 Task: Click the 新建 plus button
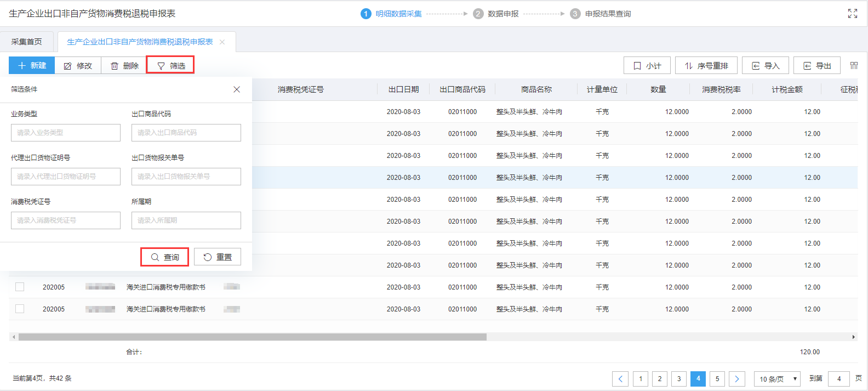click(x=32, y=66)
